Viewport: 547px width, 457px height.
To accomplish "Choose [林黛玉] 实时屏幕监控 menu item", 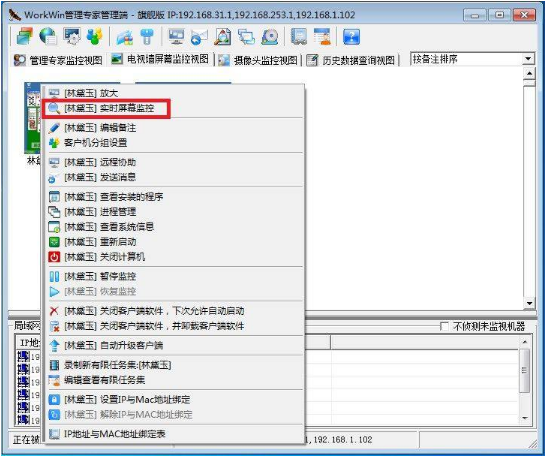I will point(173,108).
